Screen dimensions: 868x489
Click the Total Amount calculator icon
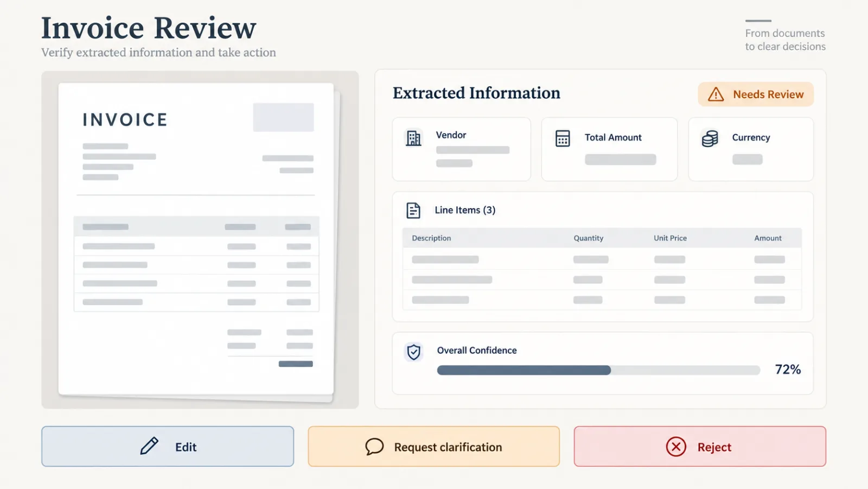563,138
